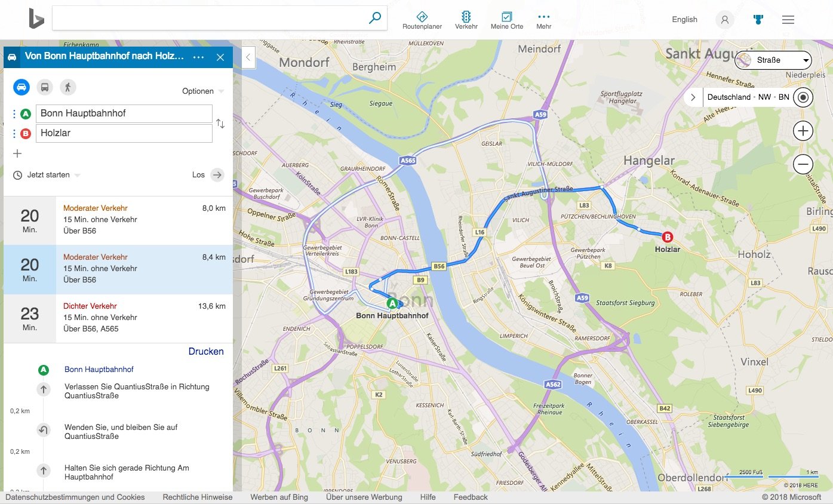Open Über unsere Werbung
Screen dimensions: 833x504
tap(364, 497)
